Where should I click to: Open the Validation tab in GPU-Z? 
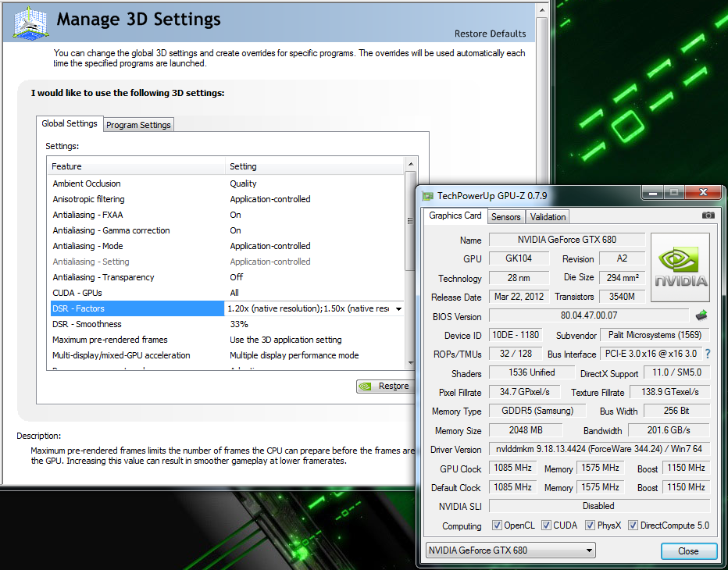pyautogui.click(x=548, y=217)
